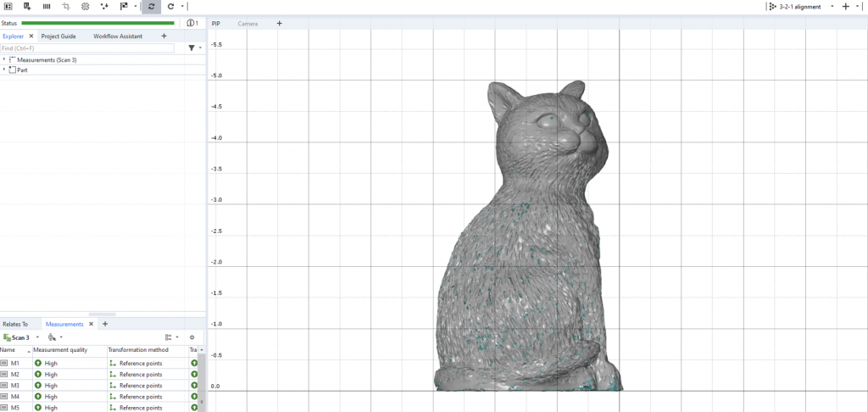Select the Part item in explorer
868x412 pixels.
pos(22,70)
